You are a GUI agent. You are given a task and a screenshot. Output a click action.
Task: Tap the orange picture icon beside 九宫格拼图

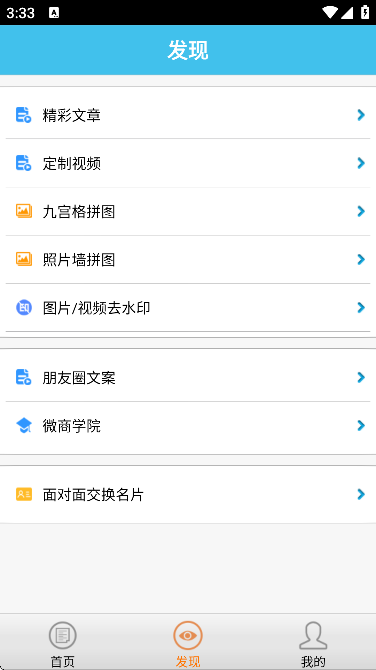pos(24,211)
